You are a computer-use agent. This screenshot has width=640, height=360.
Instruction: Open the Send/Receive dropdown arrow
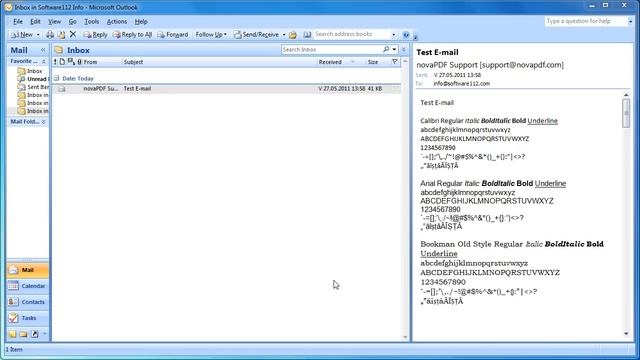[284, 35]
